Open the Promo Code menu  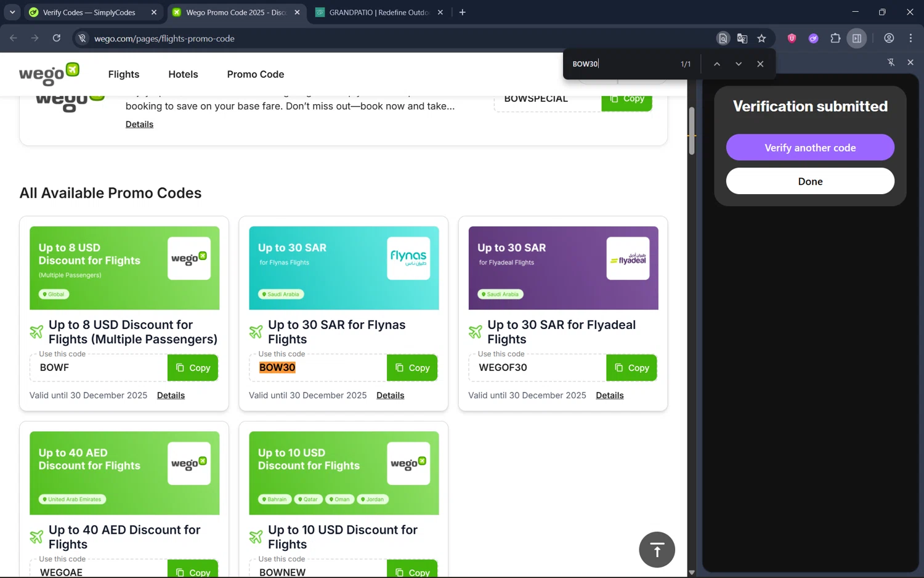point(256,74)
